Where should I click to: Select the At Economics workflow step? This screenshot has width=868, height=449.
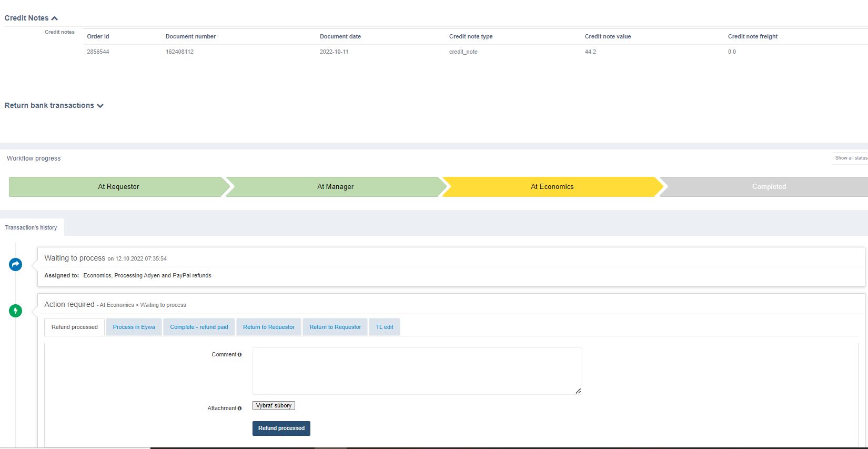pyautogui.click(x=552, y=187)
